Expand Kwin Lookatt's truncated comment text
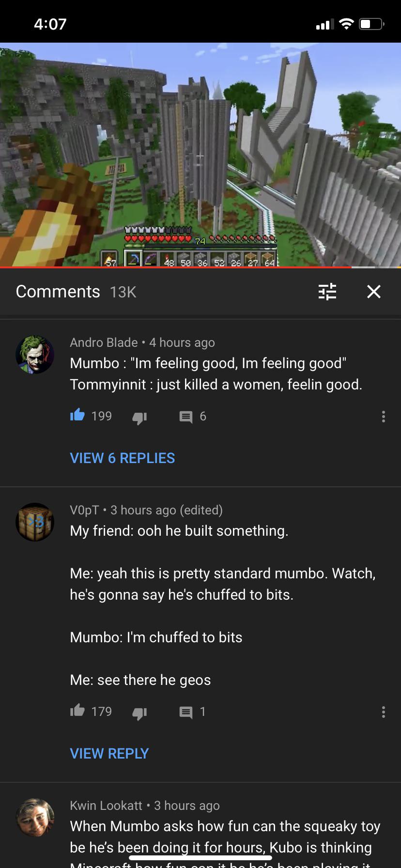The image size is (401, 868). [225, 842]
